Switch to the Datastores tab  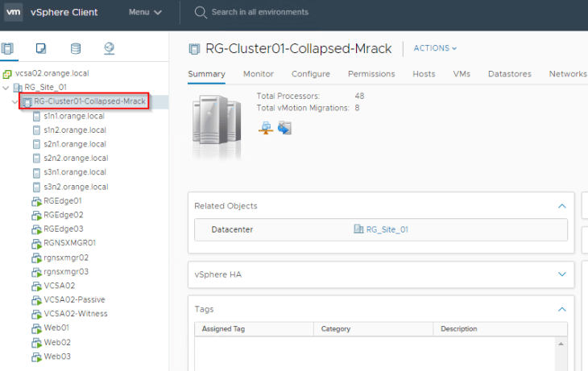510,74
